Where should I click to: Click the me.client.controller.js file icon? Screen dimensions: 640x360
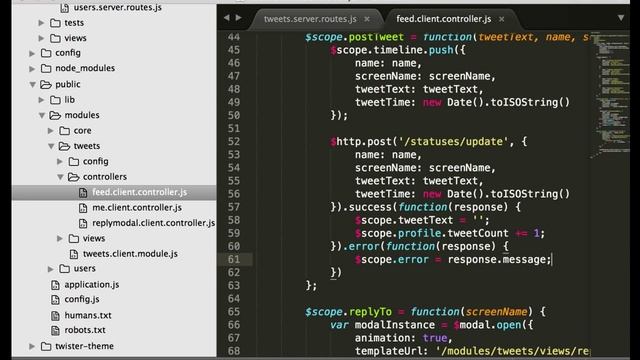83,208
